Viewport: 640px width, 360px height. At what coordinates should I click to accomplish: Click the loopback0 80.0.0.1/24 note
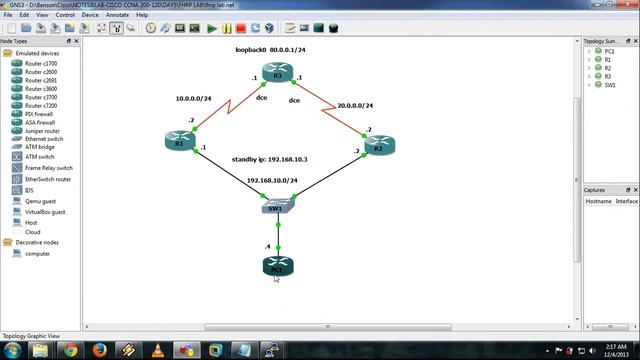[270, 50]
